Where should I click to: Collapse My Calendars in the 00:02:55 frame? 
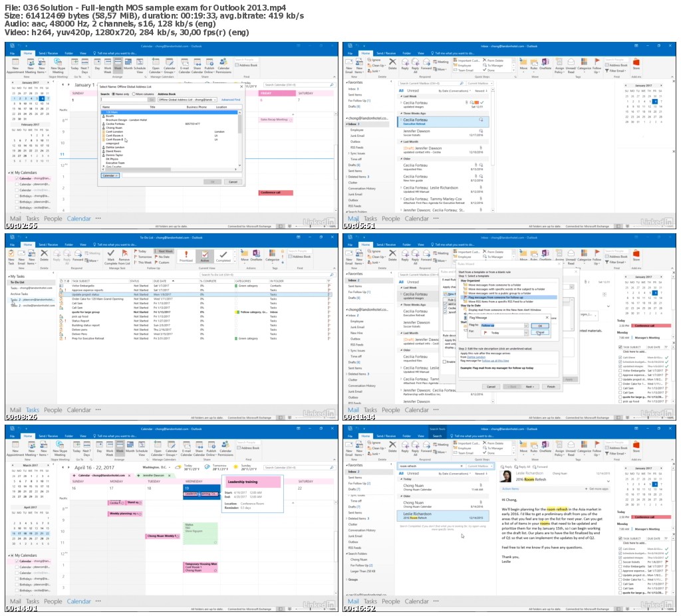click(9, 173)
